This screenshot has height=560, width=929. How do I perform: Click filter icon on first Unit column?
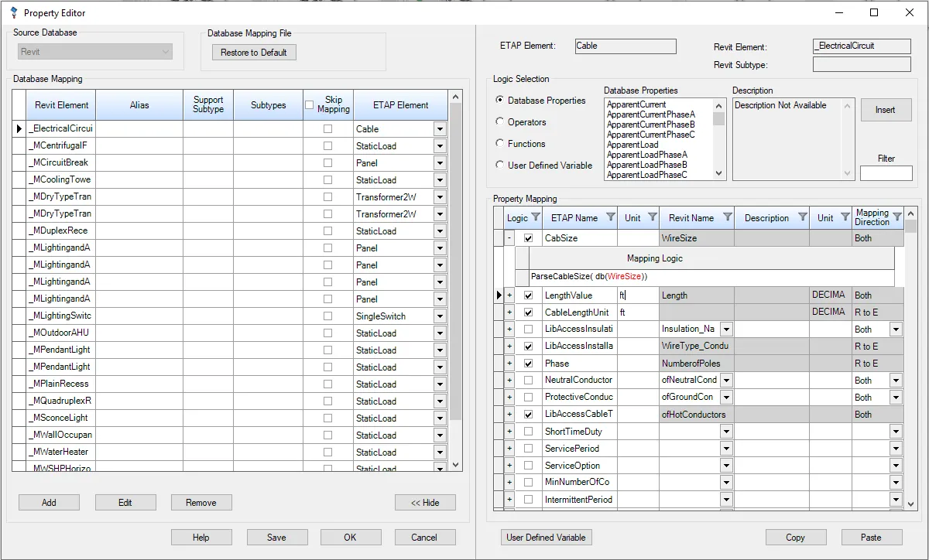pyautogui.click(x=652, y=217)
